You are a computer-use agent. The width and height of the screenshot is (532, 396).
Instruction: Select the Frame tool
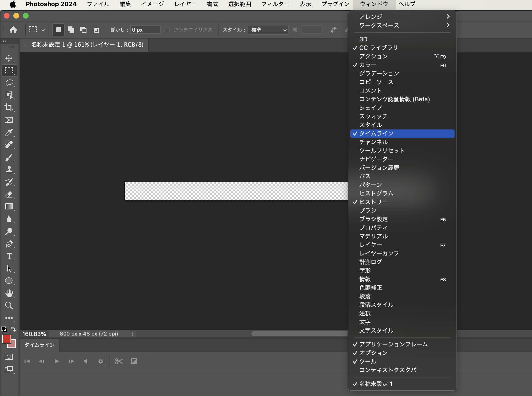point(9,120)
